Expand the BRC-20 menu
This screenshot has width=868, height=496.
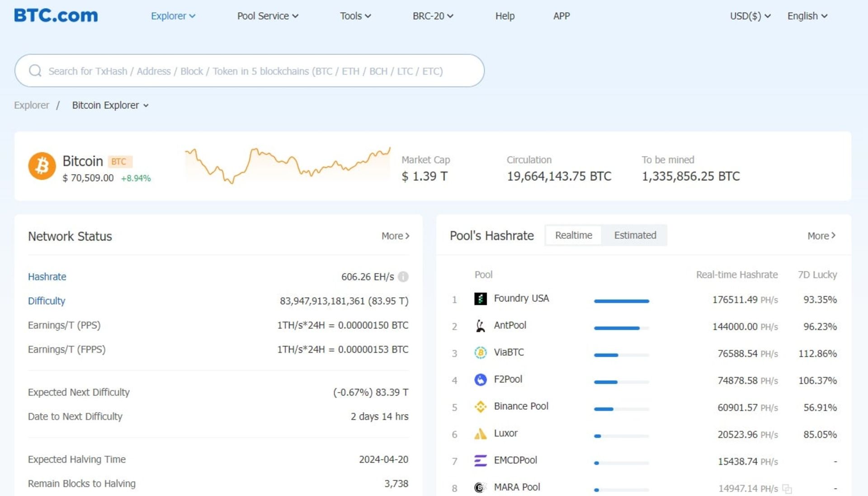[x=433, y=16]
